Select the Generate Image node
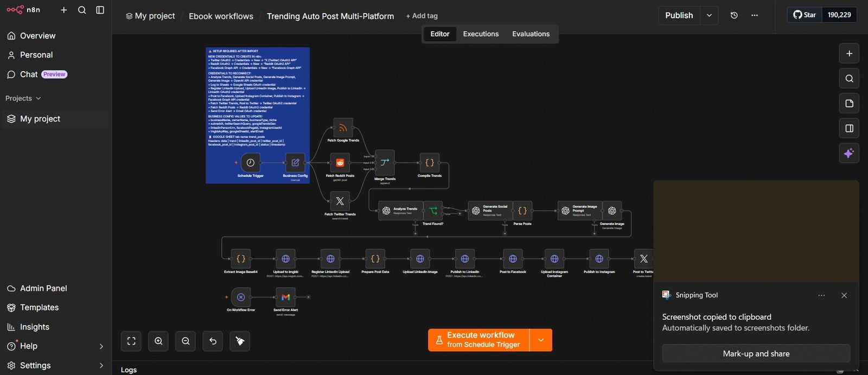Screen dimensions: 868x375 [x=612, y=211]
